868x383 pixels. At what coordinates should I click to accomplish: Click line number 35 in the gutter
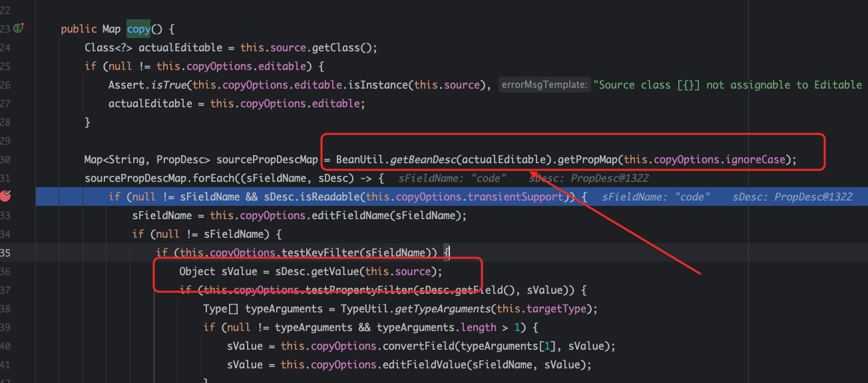[x=5, y=252]
